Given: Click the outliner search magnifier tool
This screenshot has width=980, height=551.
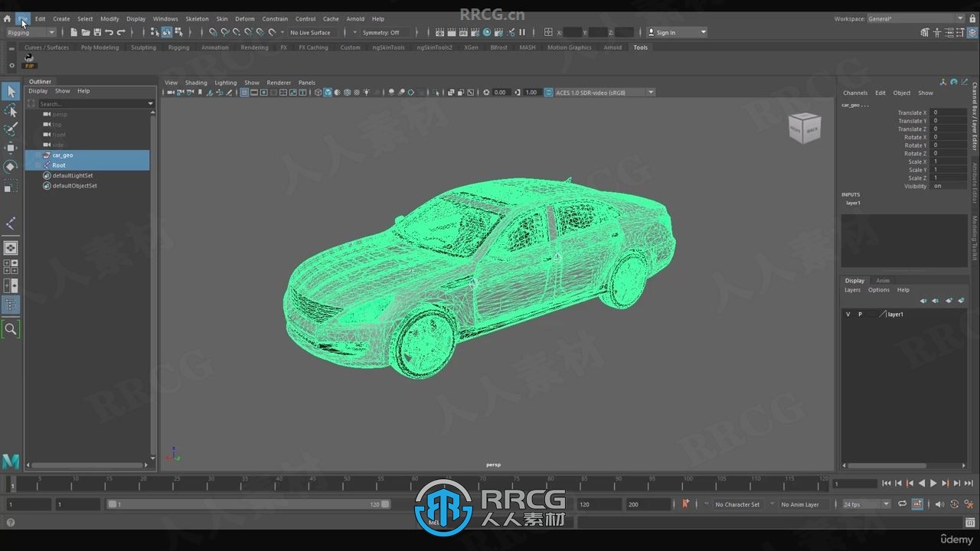Looking at the screenshot, I should point(11,329).
